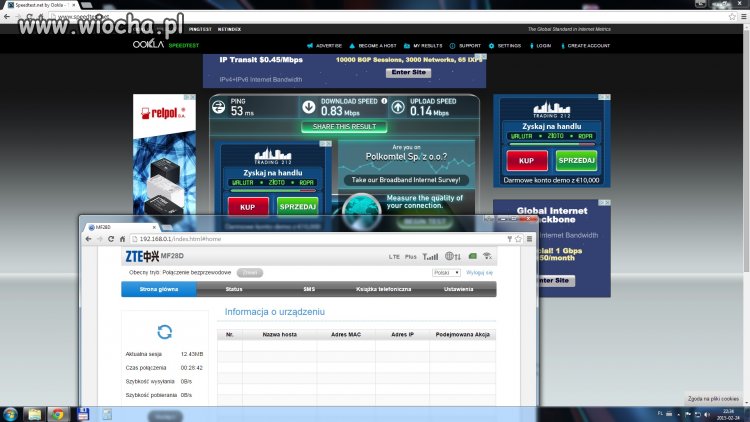Open Książka telefoniczna tab
This screenshot has width=750, height=422.
tap(384, 289)
